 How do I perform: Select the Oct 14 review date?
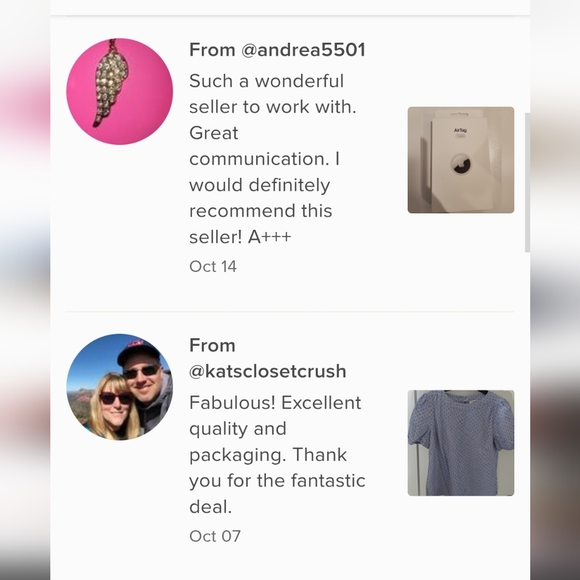click(213, 266)
